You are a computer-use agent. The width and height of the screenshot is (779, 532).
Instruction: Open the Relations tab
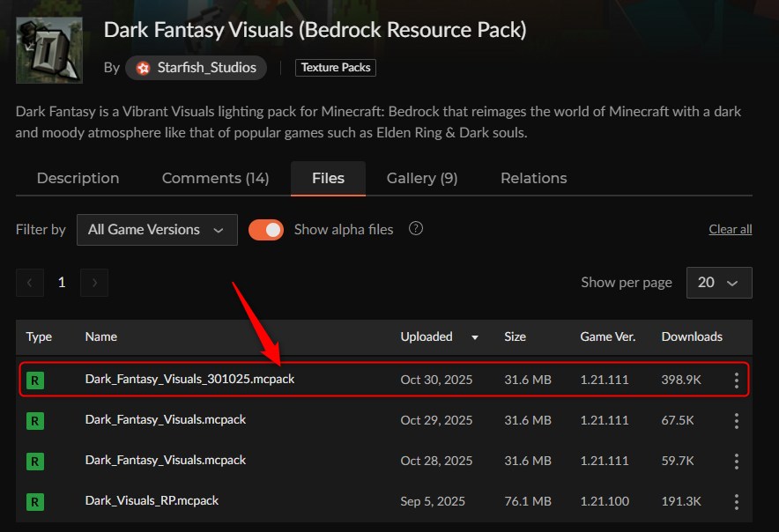coord(533,178)
